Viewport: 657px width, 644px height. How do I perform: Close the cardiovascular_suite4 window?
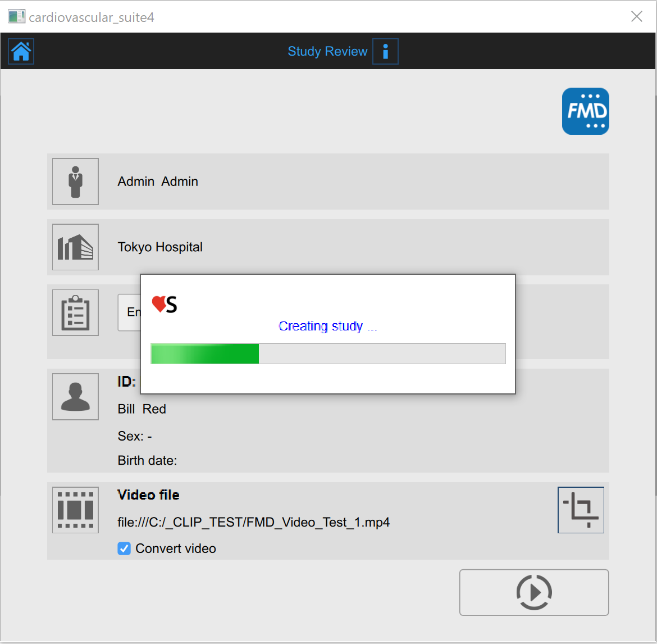[636, 16]
